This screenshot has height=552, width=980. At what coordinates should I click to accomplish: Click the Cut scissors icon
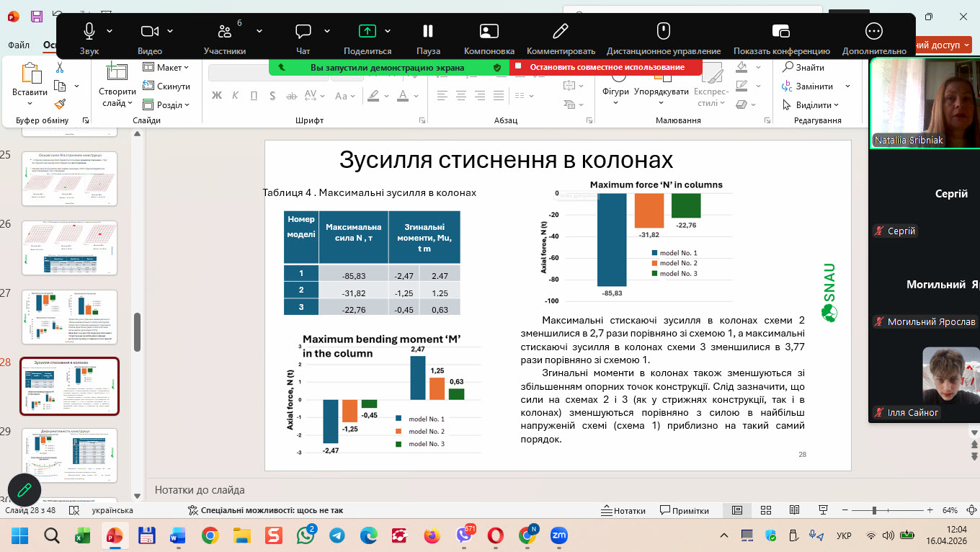click(60, 68)
